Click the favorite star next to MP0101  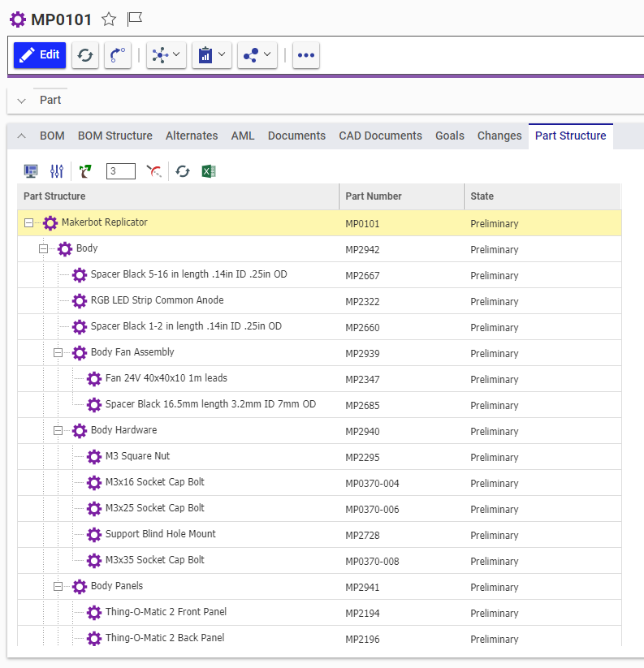[x=109, y=19]
